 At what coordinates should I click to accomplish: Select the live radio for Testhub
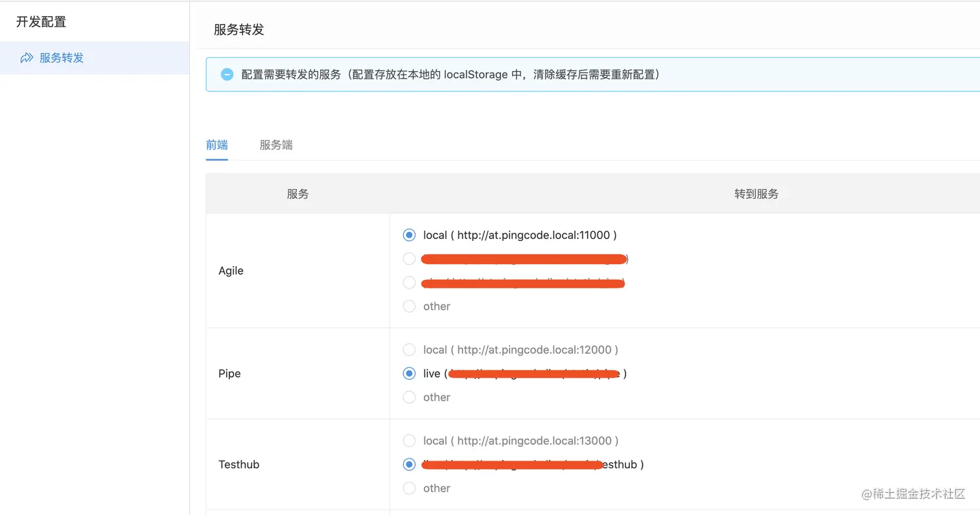(409, 464)
